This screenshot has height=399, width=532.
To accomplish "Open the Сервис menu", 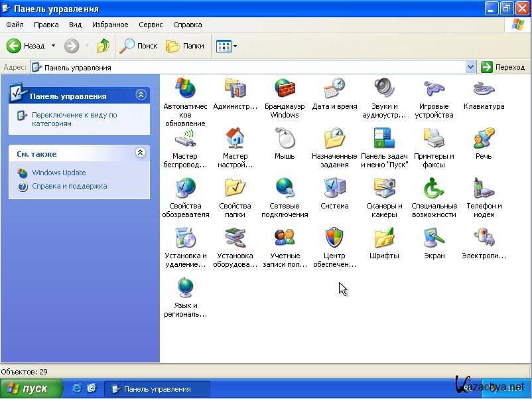I will coord(151,25).
